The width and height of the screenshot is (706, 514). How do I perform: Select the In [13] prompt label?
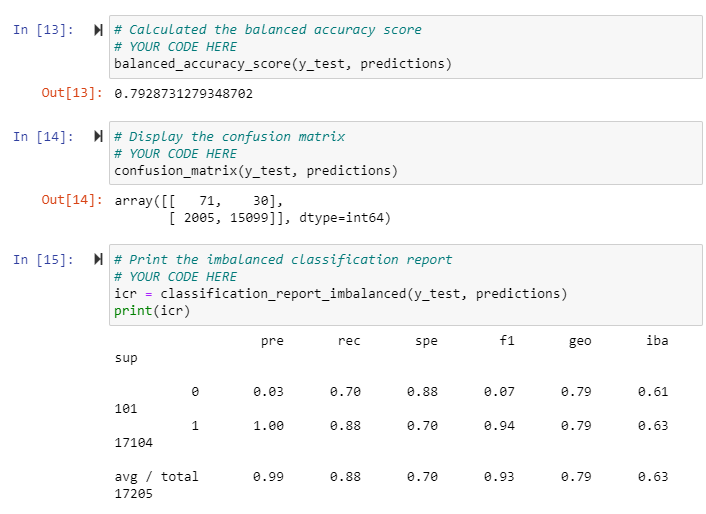43,30
